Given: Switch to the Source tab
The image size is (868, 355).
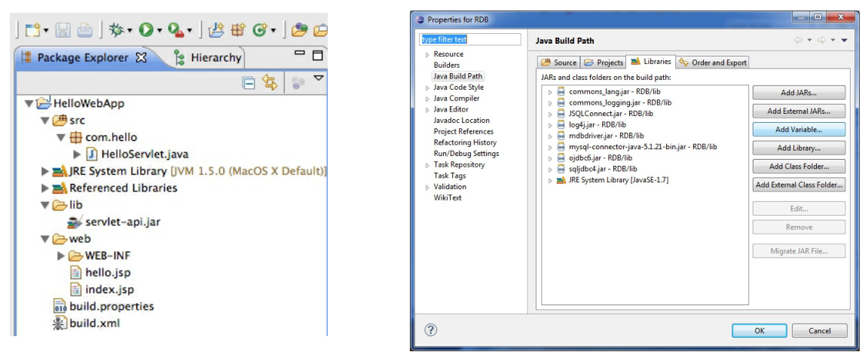Looking at the screenshot, I should click(x=559, y=63).
